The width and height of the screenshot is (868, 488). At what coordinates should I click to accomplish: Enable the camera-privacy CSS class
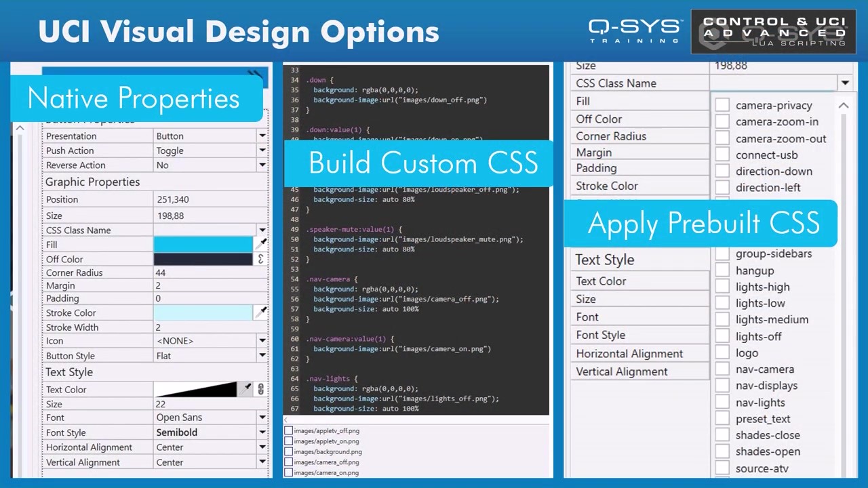[722, 106]
